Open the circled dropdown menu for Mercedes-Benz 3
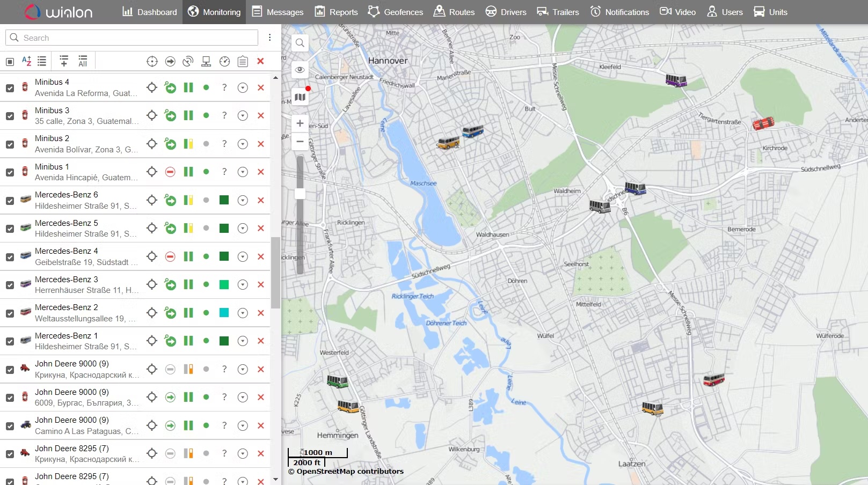 243,284
